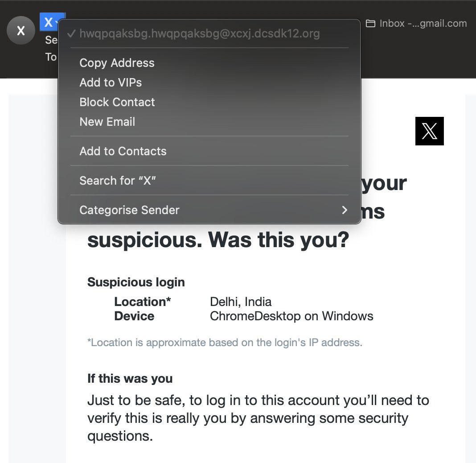Click the grey location approximate footnote

tap(225, 343)
